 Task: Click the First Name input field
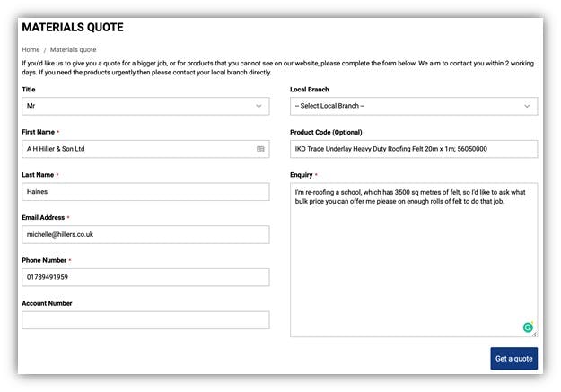145,149
